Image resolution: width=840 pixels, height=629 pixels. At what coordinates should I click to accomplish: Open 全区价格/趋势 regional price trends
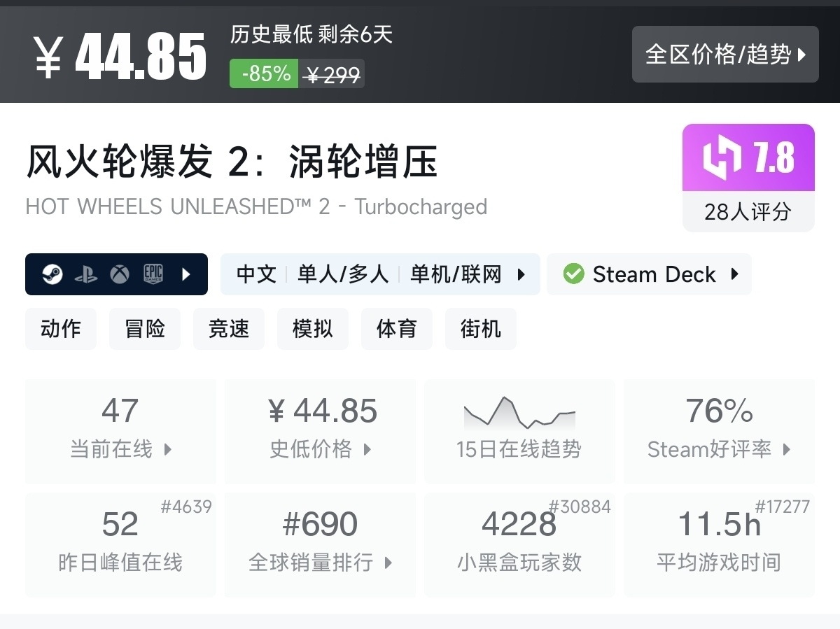(725, 55)
